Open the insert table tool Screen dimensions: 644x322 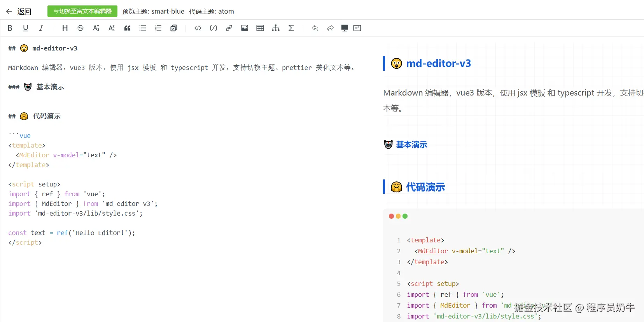pos(260,28)
